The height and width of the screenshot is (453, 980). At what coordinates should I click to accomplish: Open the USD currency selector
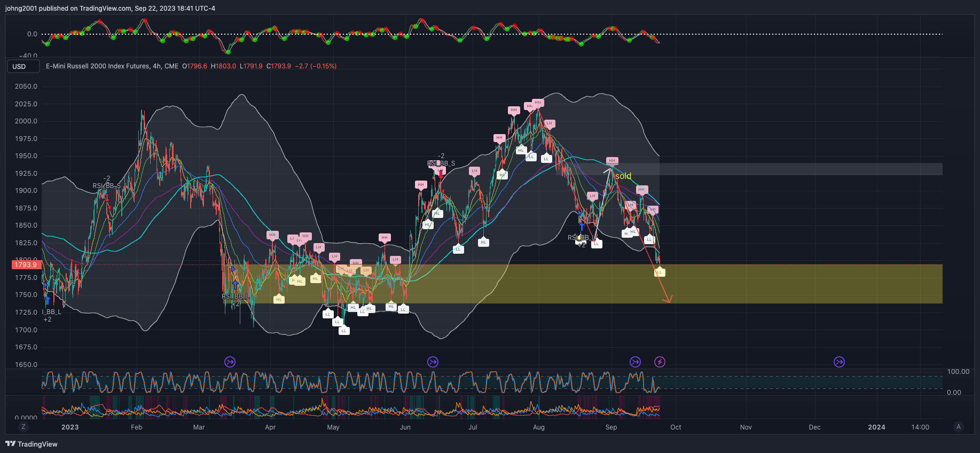point(23,66)
